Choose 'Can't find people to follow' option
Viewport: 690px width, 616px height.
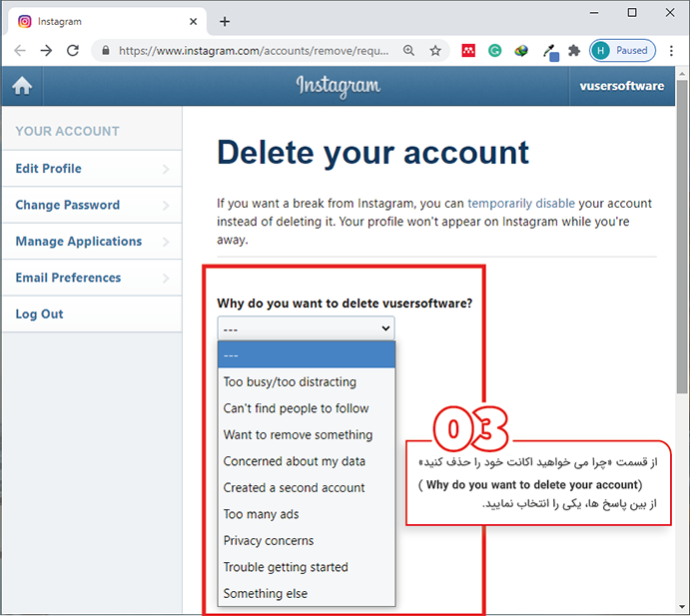coord(307,408)
